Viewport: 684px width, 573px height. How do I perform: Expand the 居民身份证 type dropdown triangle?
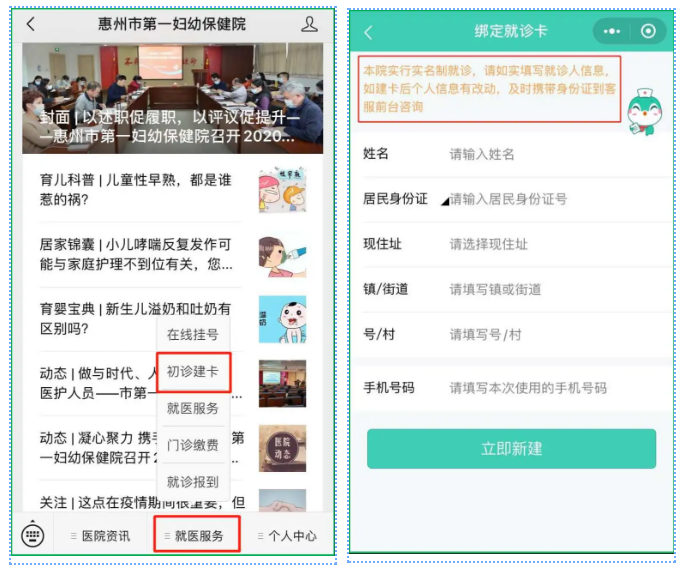click(x=445, y=201)
